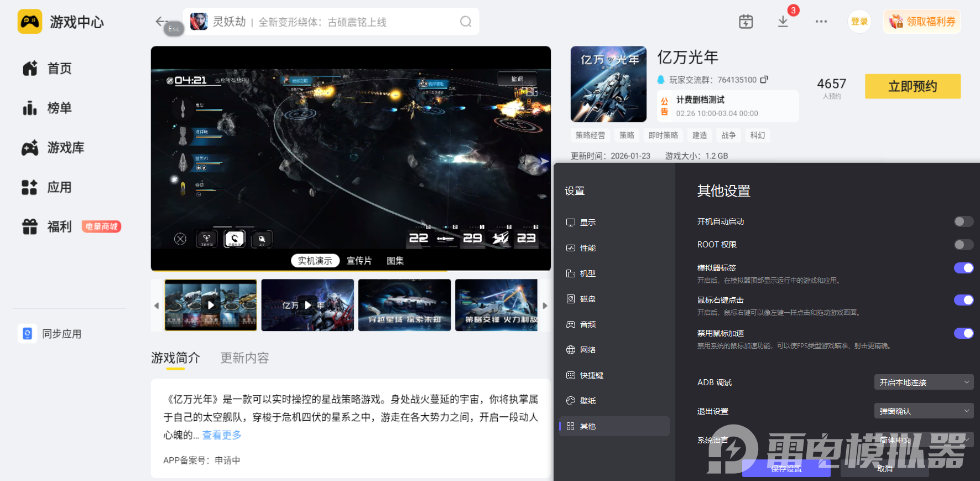Turn on ROOT 权限 toggle
Image resolution: width=980 pixels, height=481 pixels.
click(963, 245)
